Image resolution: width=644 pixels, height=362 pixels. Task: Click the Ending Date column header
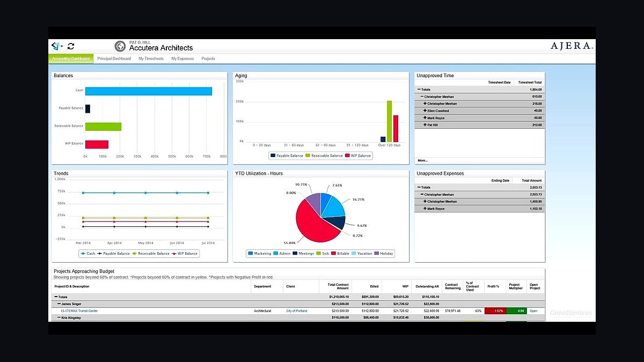pos(500,181)
